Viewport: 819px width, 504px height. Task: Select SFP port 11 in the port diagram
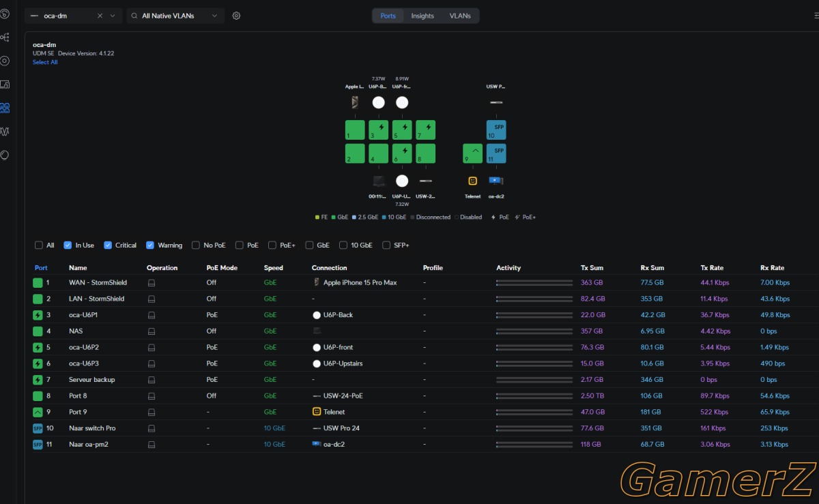coord(496,153)
